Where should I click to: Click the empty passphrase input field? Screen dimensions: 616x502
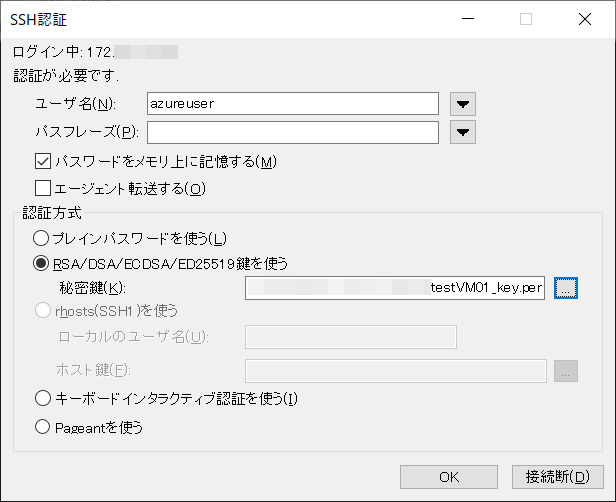(293, 132)
